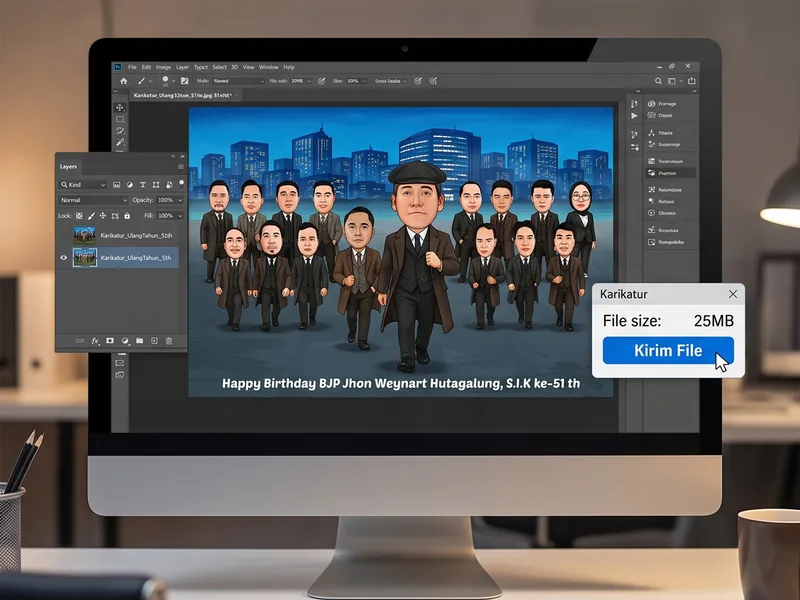Screen dimensions: 800x600
Task: Select the Move tool in left toolbar
Action: click(x=120, y=107)
